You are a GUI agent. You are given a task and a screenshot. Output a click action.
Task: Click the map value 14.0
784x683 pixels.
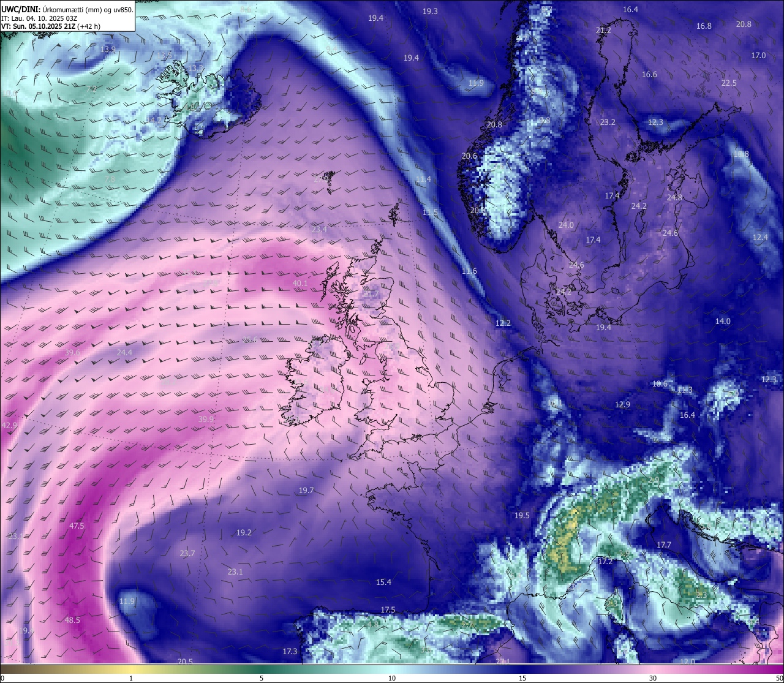coord(723,321)
